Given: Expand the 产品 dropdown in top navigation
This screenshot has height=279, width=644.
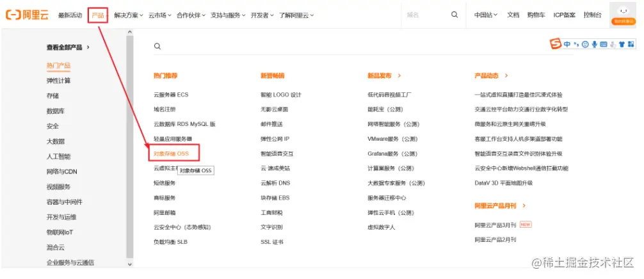Looking at the screenshot, I should pyautogui.click(x=98, y=15).
